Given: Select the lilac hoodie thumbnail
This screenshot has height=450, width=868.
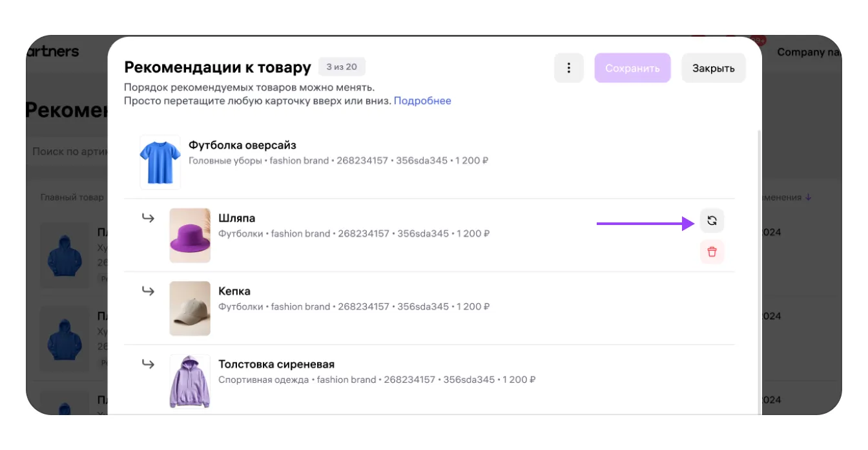Looking at the screenshot, I should (190, 381).
